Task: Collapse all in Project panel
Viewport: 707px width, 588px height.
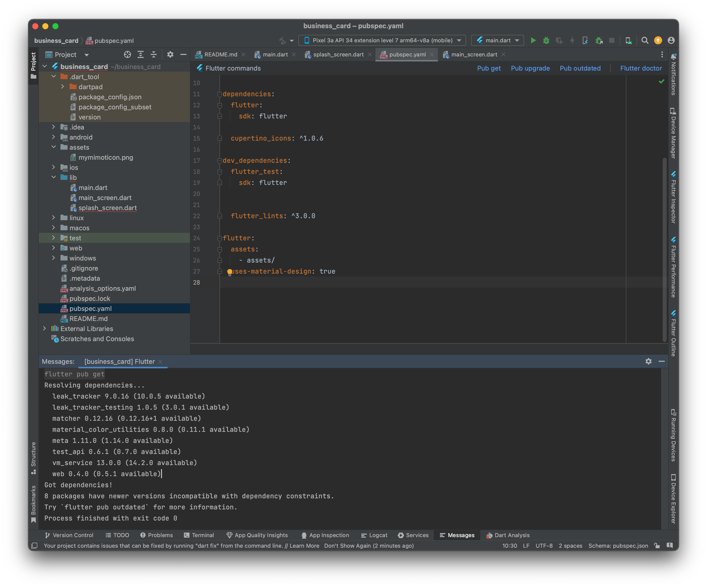Action: point(153,54)
